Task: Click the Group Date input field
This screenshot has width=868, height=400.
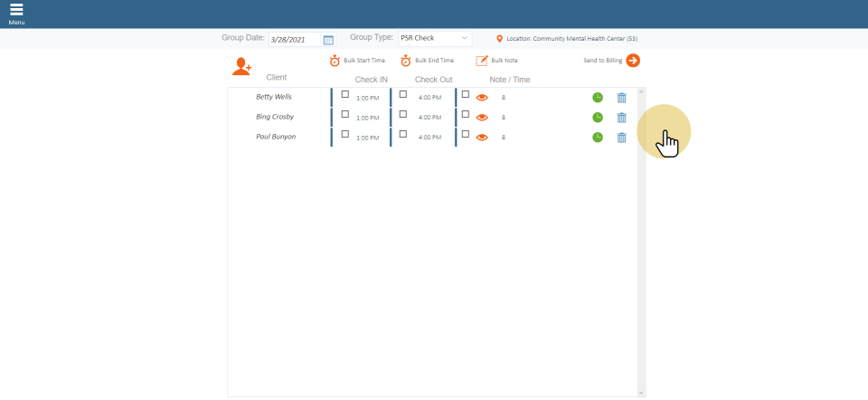Action: 294,40
